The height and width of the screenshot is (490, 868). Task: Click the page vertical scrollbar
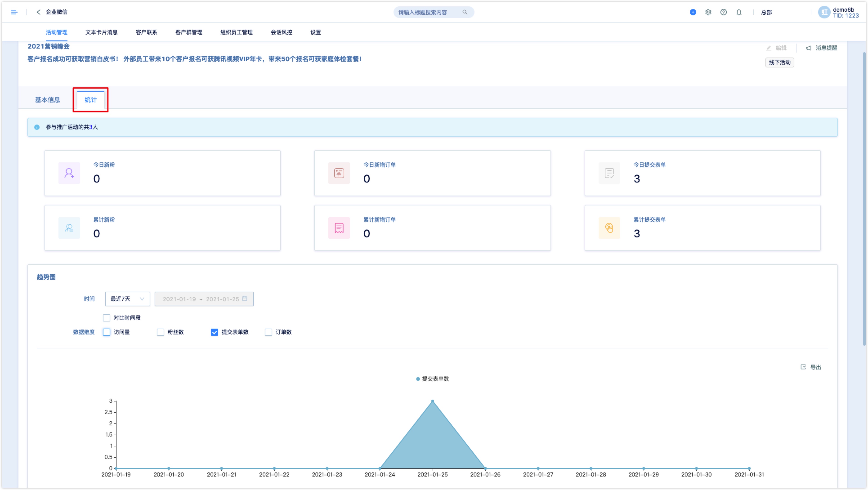coord(864,199)
